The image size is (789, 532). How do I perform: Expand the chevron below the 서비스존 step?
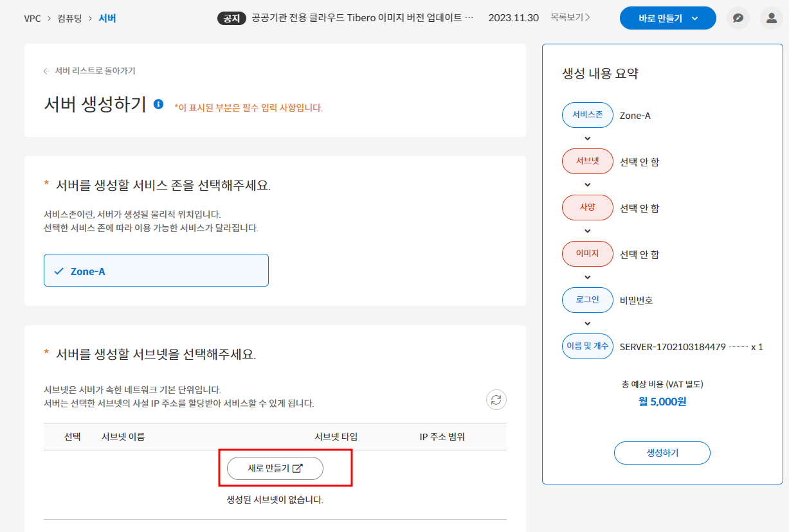(587, 138)
